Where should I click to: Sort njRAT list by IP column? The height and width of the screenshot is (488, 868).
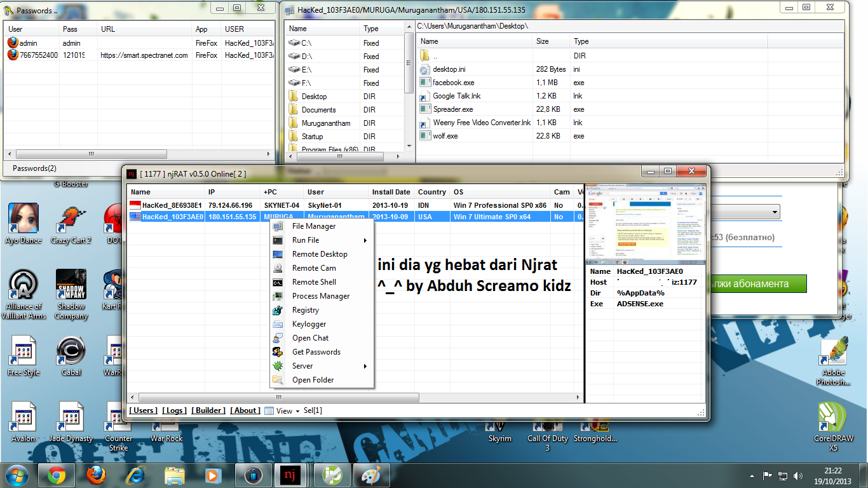pos(233,192)
